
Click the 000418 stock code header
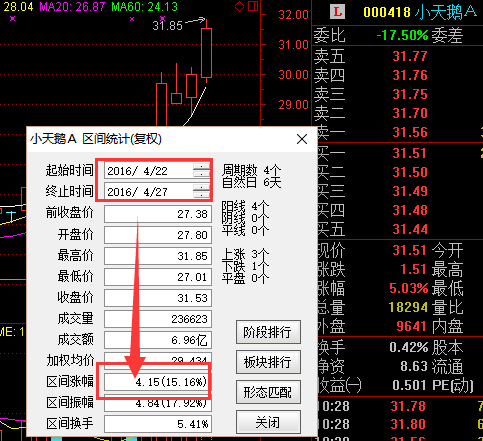[x=387, y=13]
